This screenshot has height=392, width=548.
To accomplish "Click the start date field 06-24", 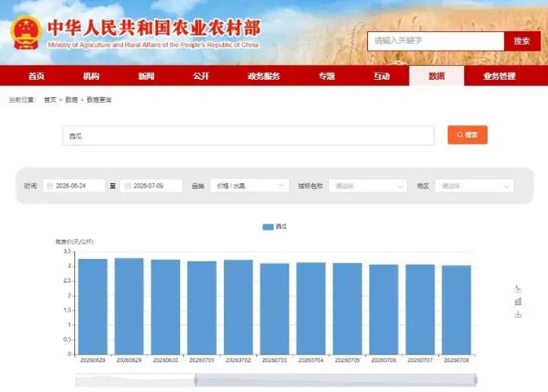I will point(74,186).
